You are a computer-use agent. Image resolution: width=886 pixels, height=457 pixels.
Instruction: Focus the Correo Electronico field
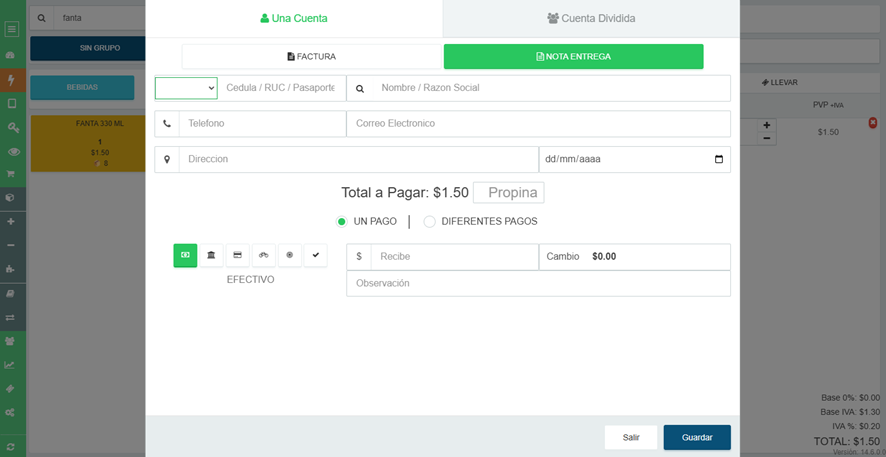(538, 124)
